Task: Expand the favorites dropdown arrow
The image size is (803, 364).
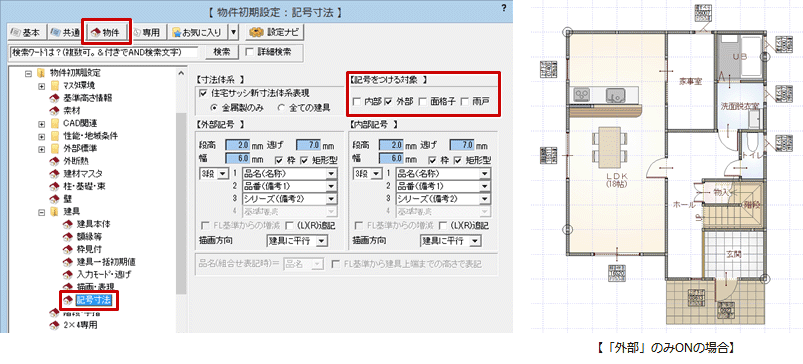Action: (234, 32)
